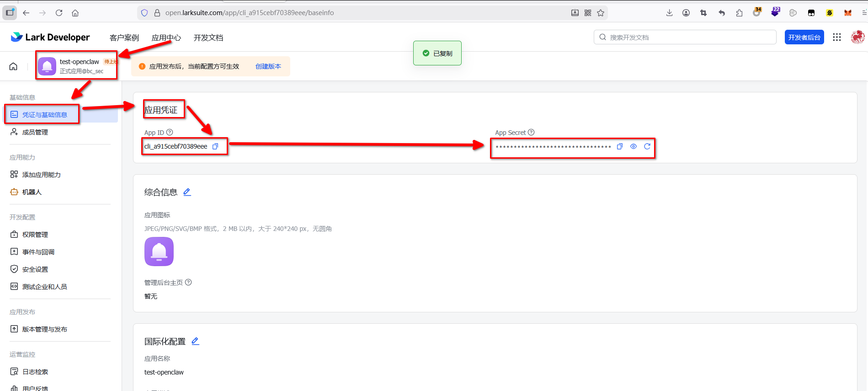
Task: Regenerate the App Secret
Action: click(x=647, y=146)
